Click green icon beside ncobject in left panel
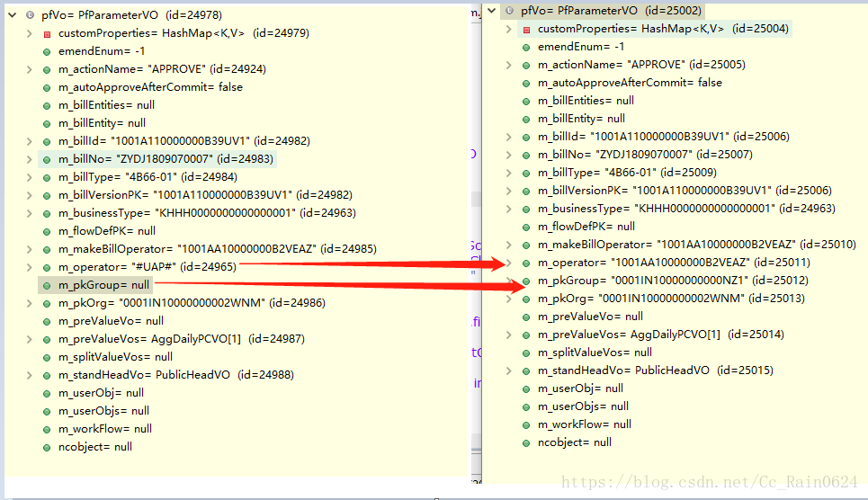This screenshot has height=500, width=868. (x=47, y=448)
